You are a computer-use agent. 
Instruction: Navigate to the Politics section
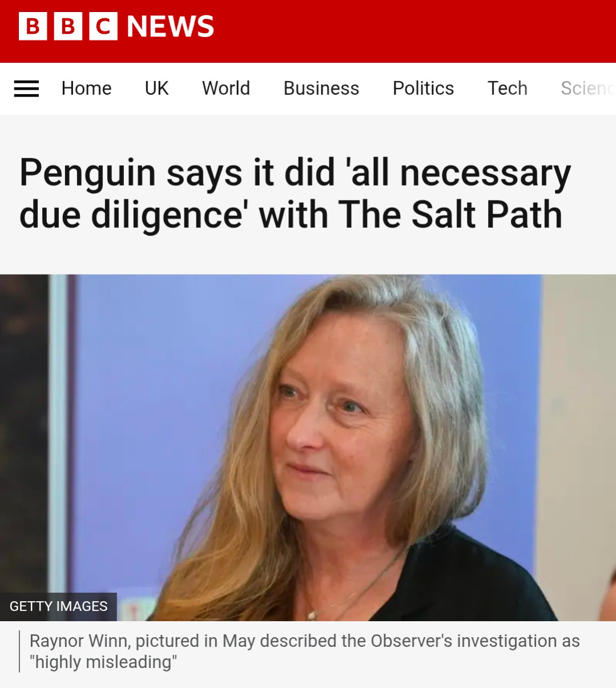(423, 88)
